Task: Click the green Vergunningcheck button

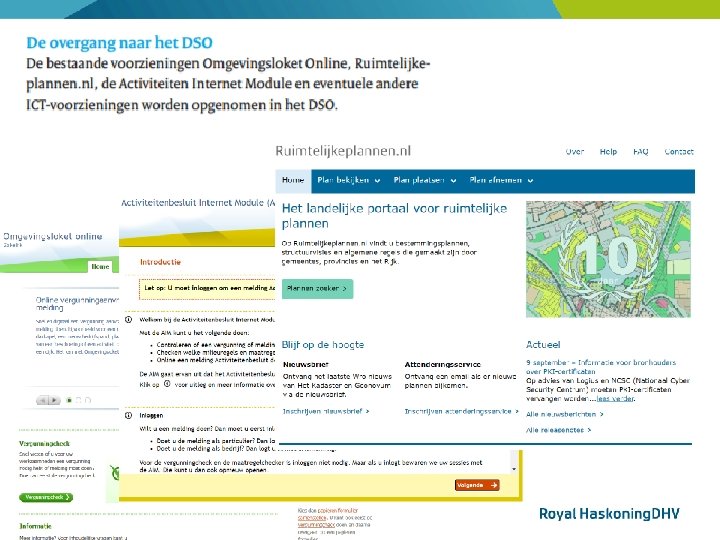Action: point(46,497)
